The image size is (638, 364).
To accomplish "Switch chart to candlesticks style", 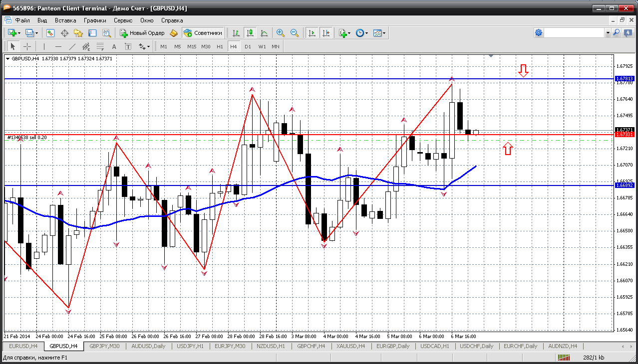I will click(250, 33).
